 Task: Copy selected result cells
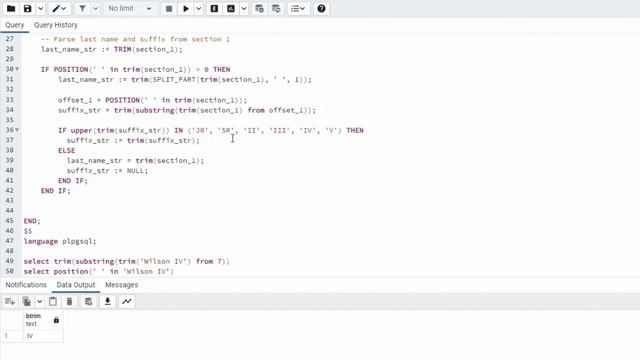point(27,302)
